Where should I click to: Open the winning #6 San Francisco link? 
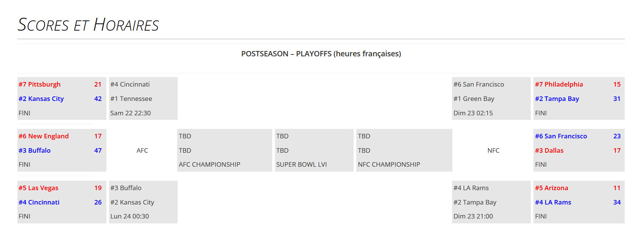tap(561, 136)
